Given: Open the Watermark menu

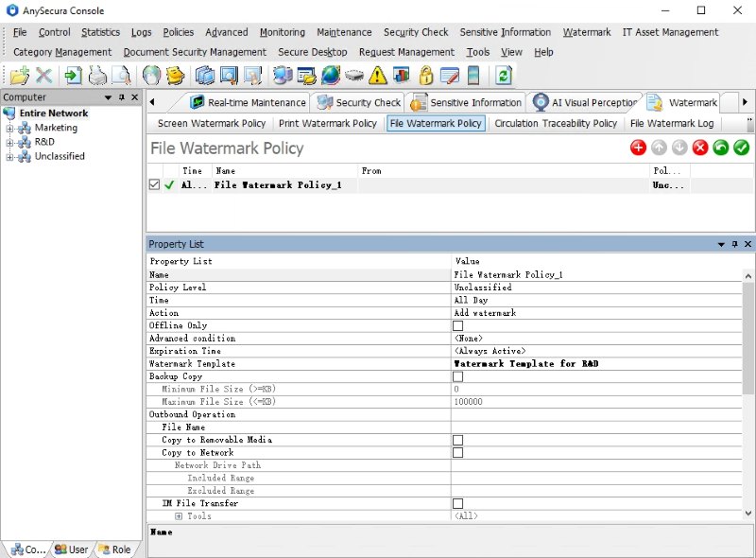Looking at the screenshot, I should (587, 31).
